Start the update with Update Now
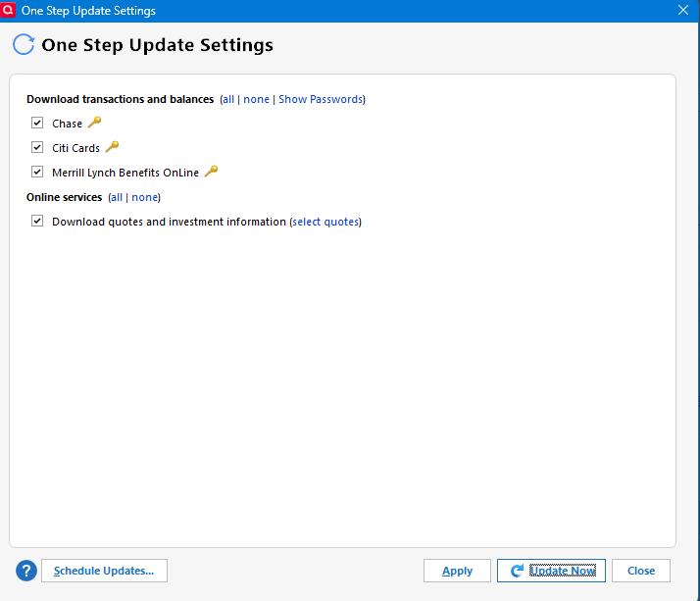 (551, 571)
